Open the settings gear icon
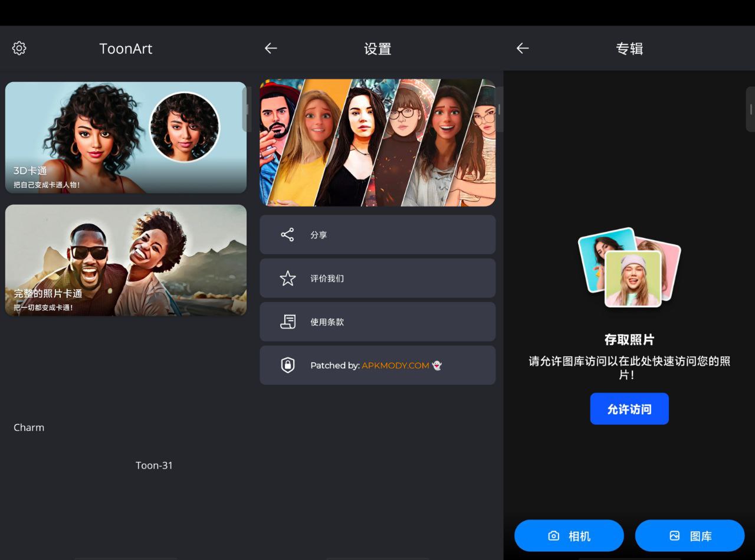The height and width of the screenshot is (560, 755). (18, 48)
